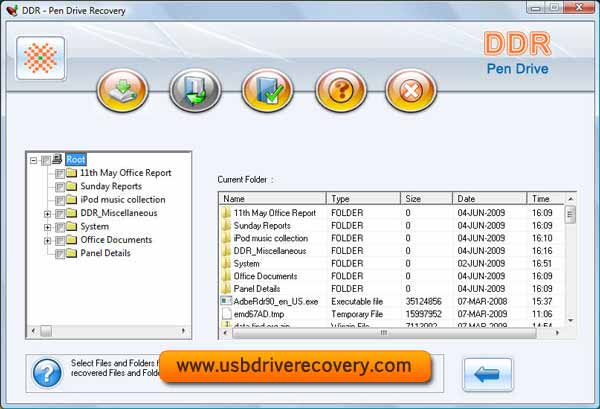Click file list scroll down arrow
This screenshot has height=409, width=600.
(570, 320)
